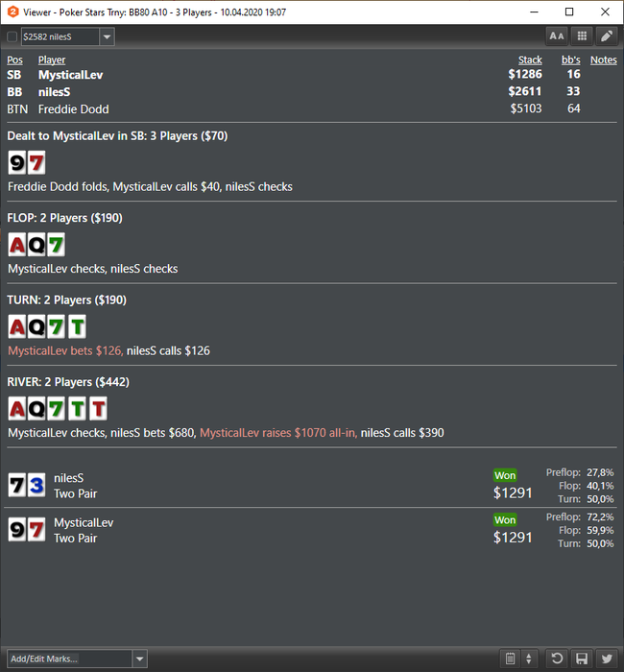Open the grid layout icon
The width and height of the screenshot is (624, 672).
pyautogui.click(x=582, y=36)
